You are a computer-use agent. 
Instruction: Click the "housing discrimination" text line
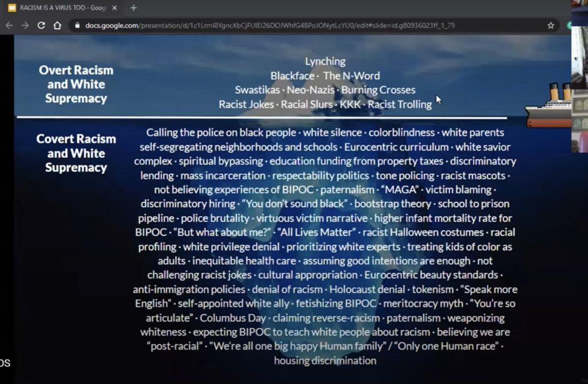325,360
